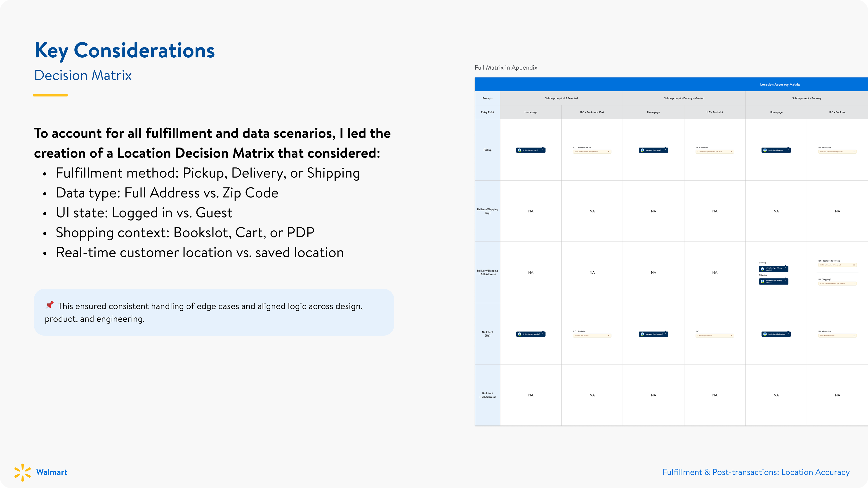Close the 3755 Crescent Village address banner

point(854,284)
